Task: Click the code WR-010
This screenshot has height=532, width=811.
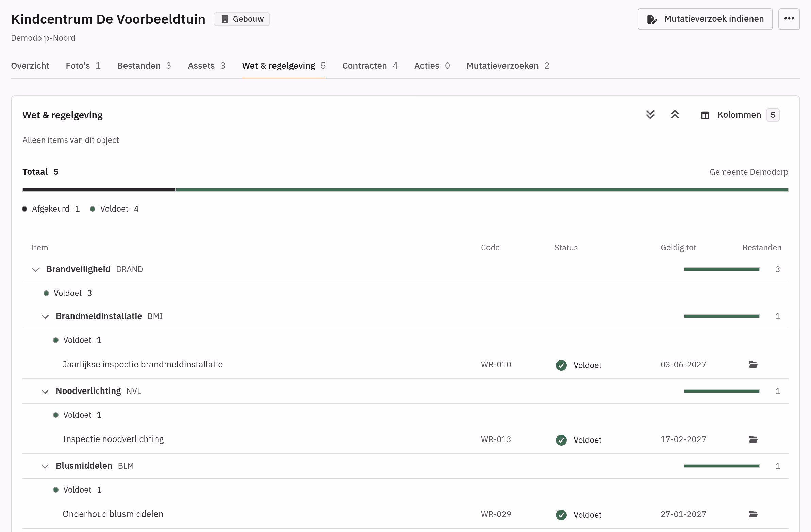Action: coord(496,365)
